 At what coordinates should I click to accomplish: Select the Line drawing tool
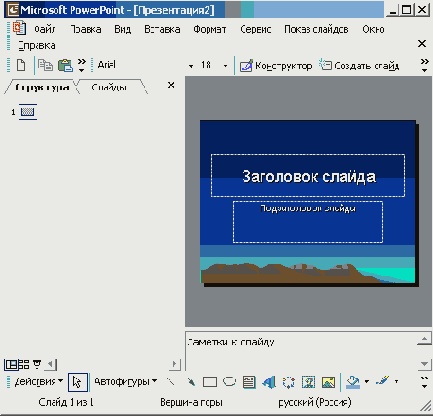tap(171, 382)
